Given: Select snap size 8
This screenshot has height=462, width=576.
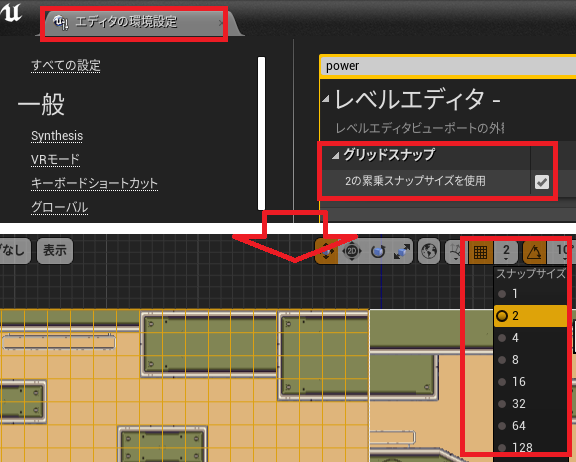Looking at the screenshot, I should [x=531, y=360].
